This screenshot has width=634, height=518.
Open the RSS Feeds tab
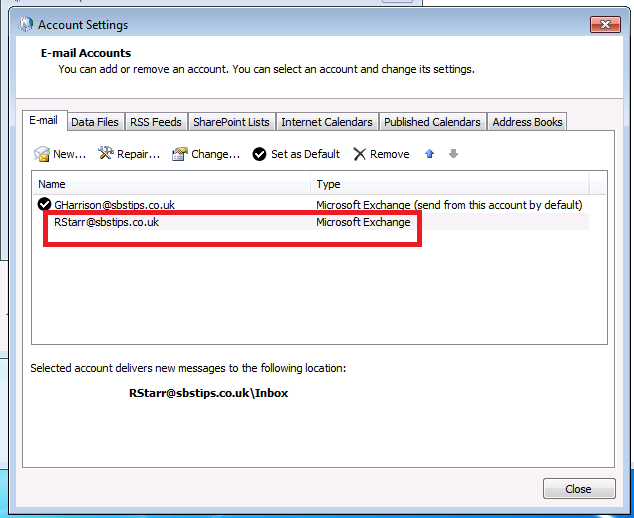tap(154, 122)
